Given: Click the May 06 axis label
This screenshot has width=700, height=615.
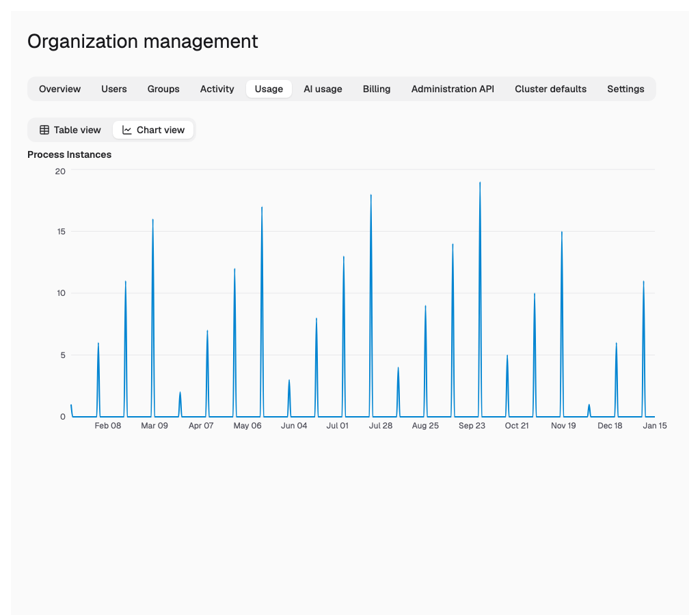Looking at the screenshot, I should (x=247, y=426).
